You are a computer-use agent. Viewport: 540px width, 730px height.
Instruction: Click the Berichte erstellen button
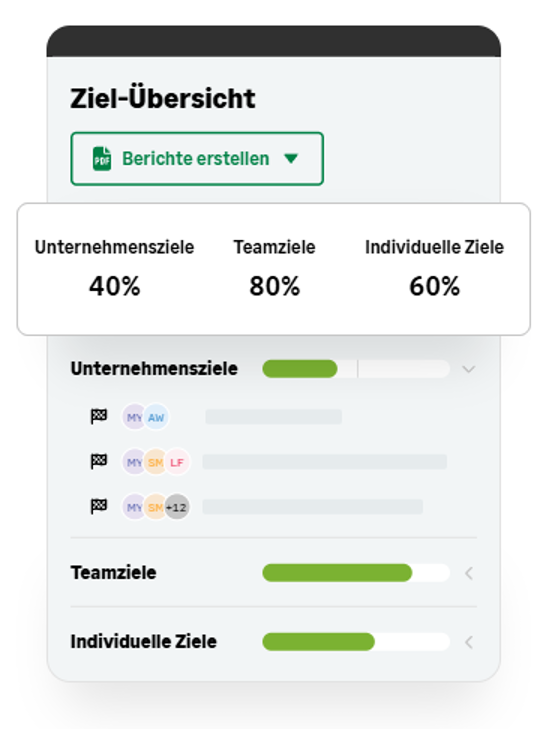(x=197, y=159)
